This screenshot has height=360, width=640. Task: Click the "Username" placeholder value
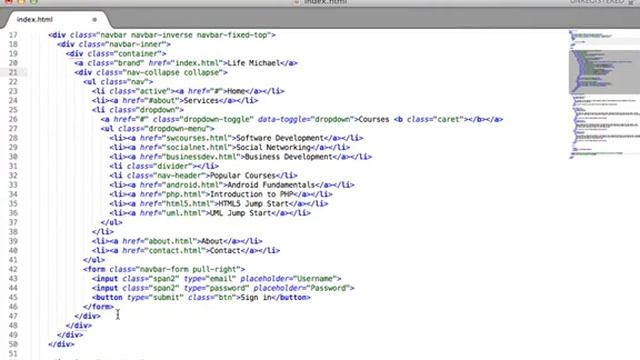click(315, 279)
